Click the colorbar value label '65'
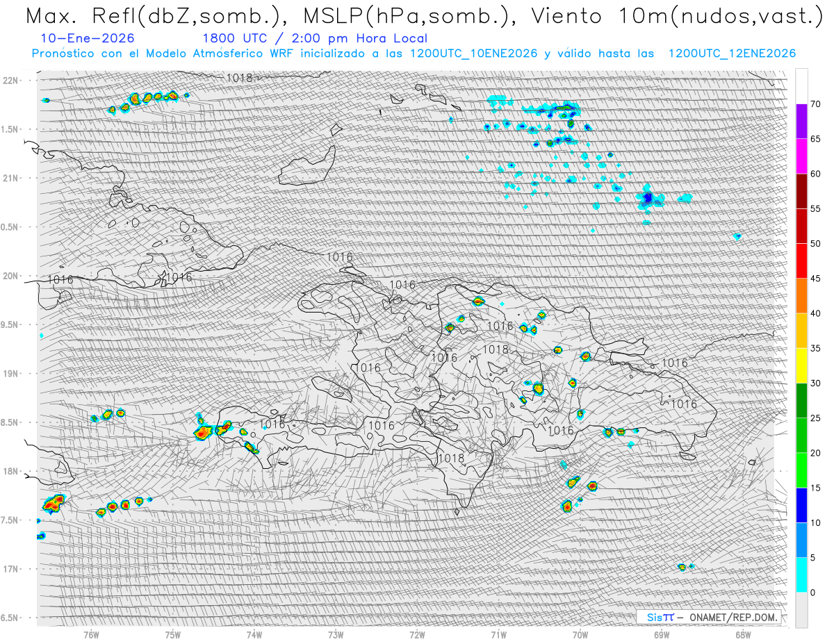 click(815, 139)
